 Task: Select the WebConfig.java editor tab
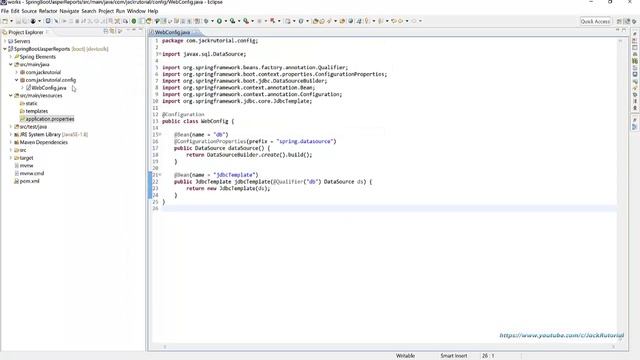point(172,32)
